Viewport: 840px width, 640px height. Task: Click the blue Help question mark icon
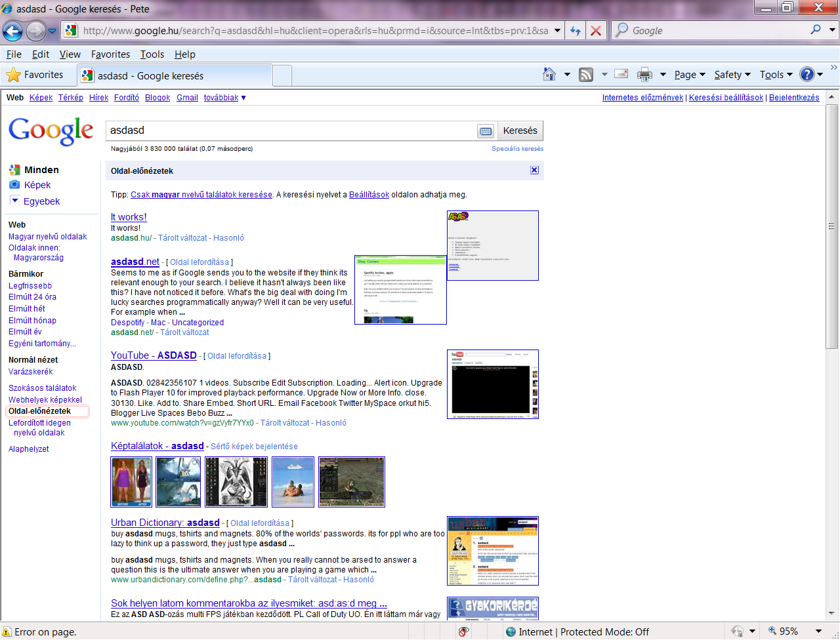[x=807, y=74]
